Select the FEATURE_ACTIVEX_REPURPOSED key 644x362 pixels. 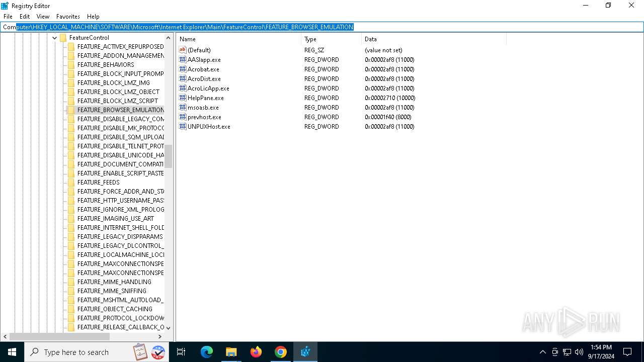121,47
